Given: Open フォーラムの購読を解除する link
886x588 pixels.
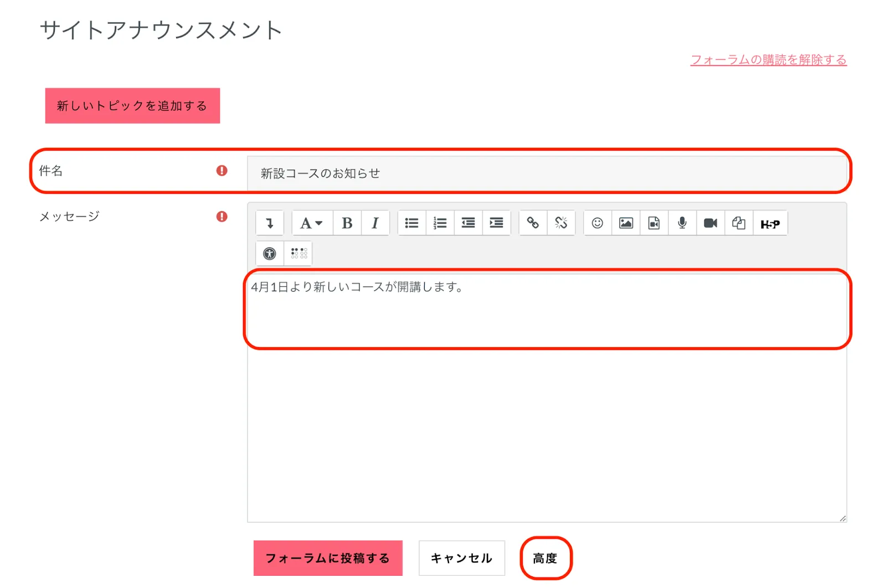Looking at the screenshot, I should pos(768,60).
